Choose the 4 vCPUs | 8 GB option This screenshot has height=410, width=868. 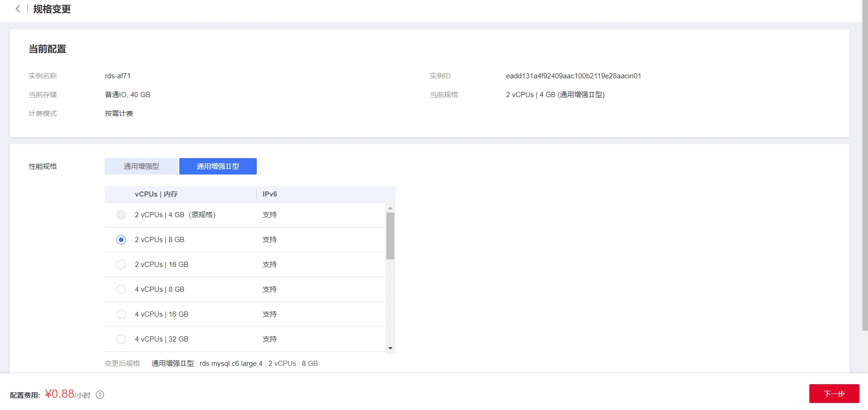[121, 289]
